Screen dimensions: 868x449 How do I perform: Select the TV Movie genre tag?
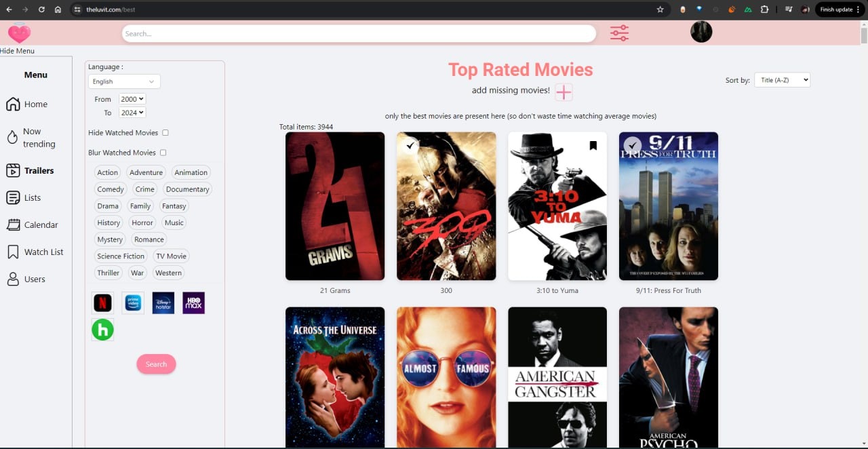click(x=171, y=256)
